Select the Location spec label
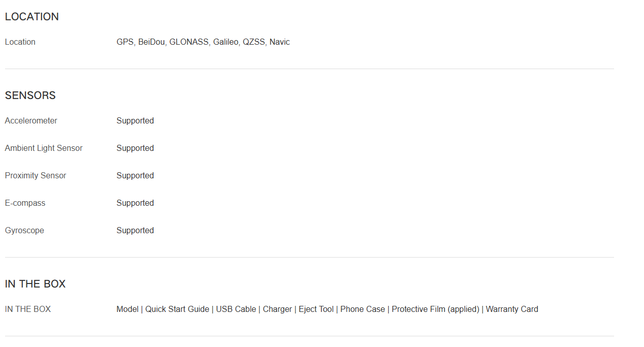 (20, 42)
